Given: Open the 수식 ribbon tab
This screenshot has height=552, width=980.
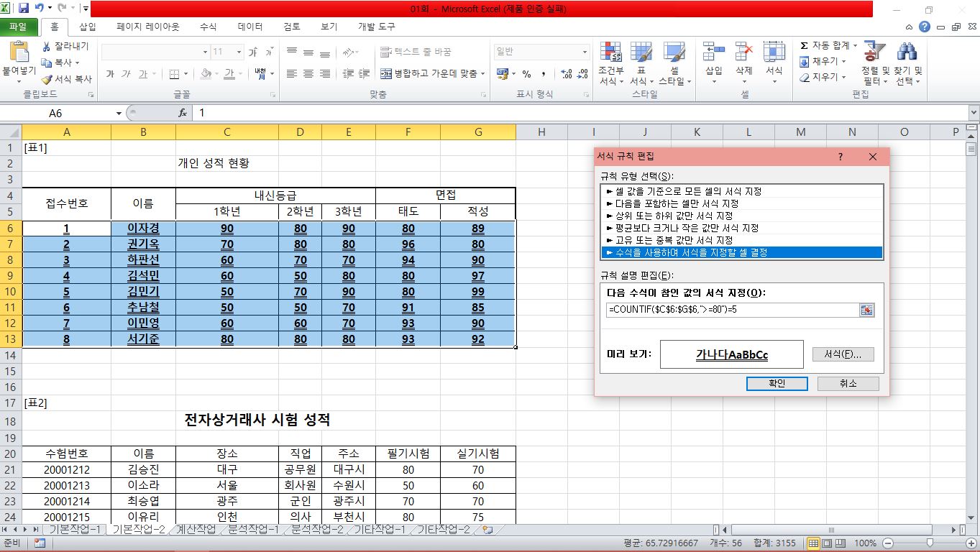Looking at the screenshot, I should 208,27.
